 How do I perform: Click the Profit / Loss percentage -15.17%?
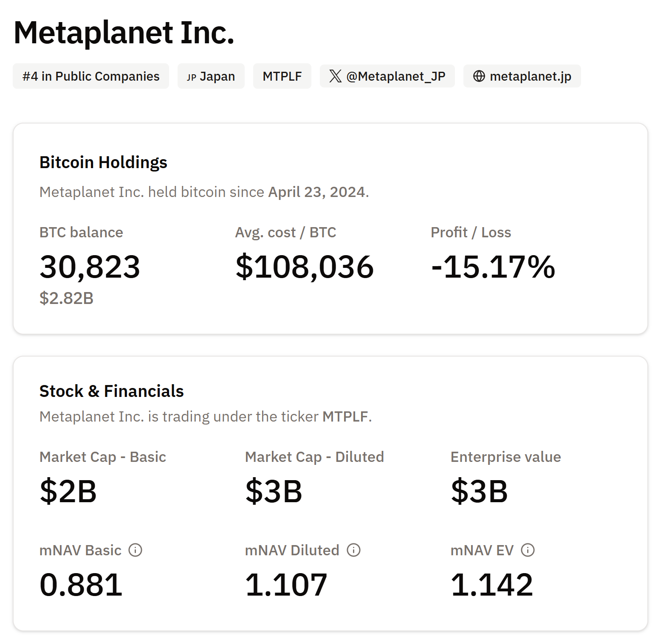tap(493, 267)
